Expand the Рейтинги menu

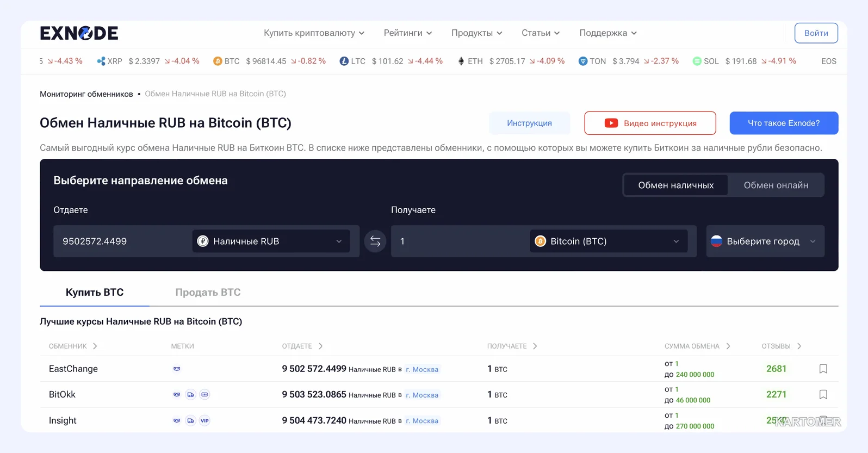coord(408,33)
